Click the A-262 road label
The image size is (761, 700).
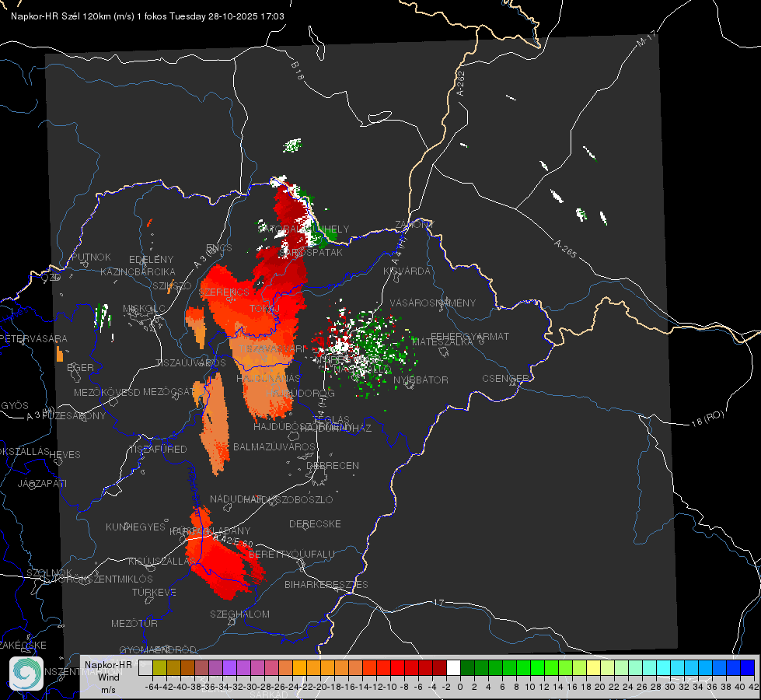point(461,83)
